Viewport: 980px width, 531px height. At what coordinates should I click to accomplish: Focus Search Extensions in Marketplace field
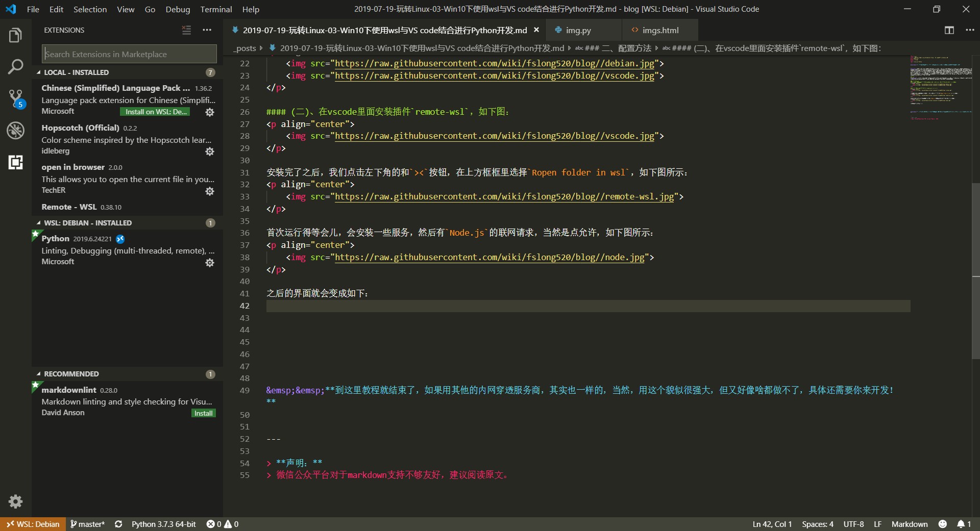(129, 54)
